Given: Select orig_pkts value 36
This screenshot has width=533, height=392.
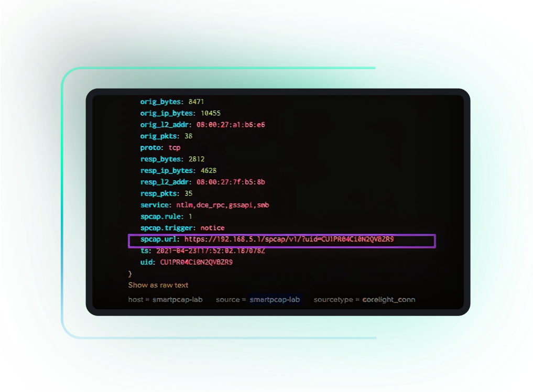Looking at the screenshot, I should [189, 136].
